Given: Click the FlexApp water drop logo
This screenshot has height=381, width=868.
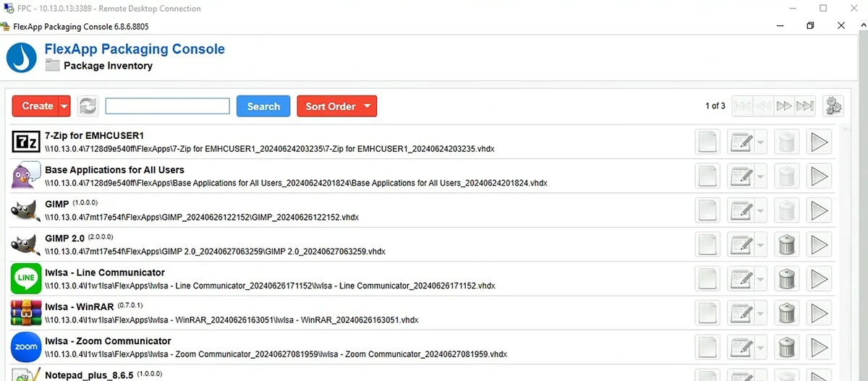Looking at the screenshot, I should 22,58.
